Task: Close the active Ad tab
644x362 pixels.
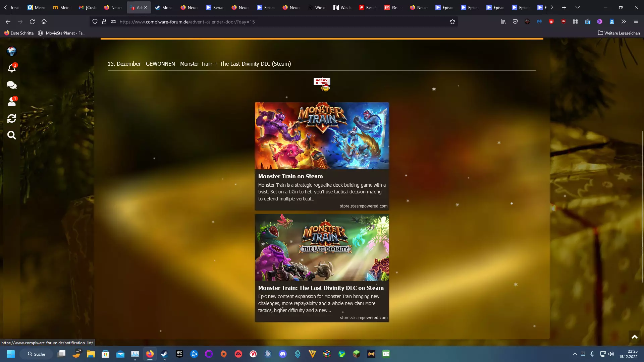Action: tap(146, 7)
